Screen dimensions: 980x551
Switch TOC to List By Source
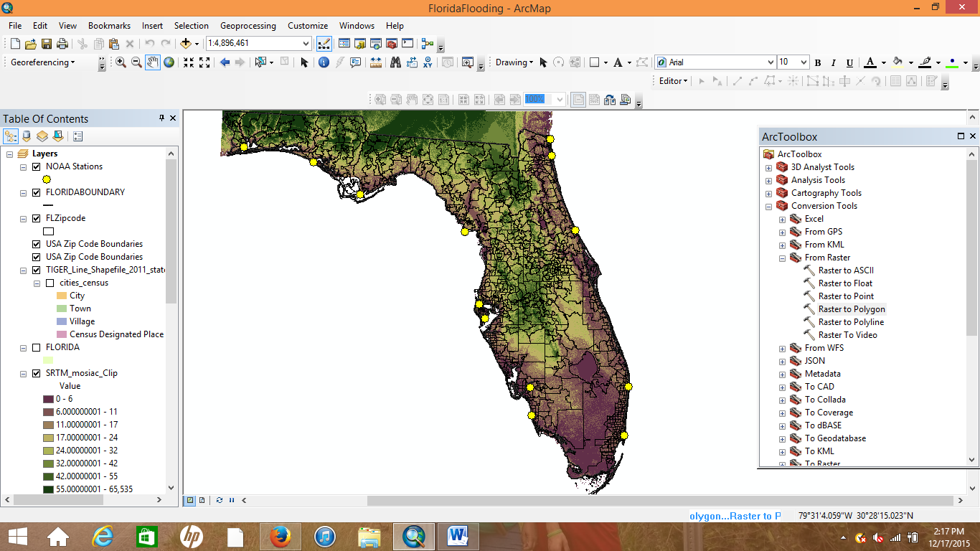pos(27,136)
